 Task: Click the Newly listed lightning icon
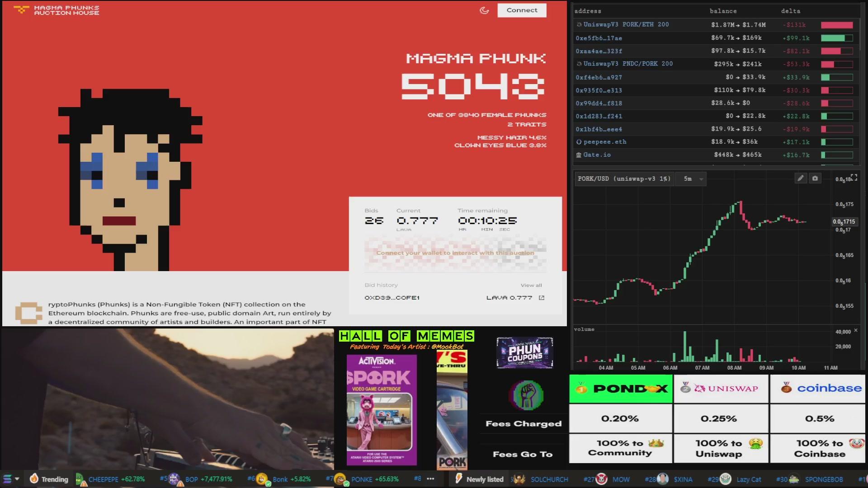click(x=459, y=479)
